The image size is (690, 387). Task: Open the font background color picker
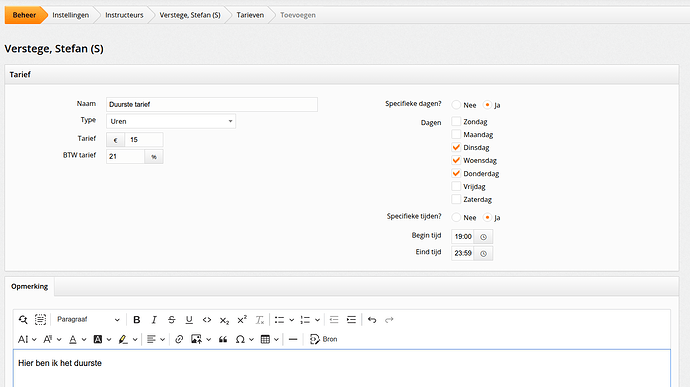(102, 339)
